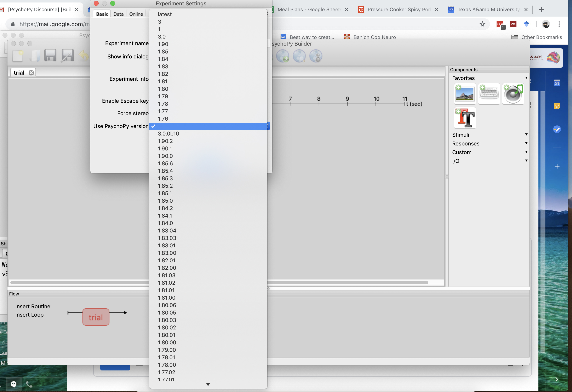Click the trial routine box in Flow
572x392 pixels.
pyautogui.click(x=96, y=317)
